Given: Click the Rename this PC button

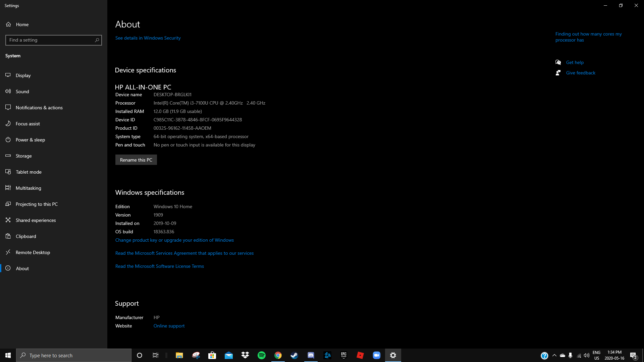Looking at the screenshot, I should [x=136, y=160].
